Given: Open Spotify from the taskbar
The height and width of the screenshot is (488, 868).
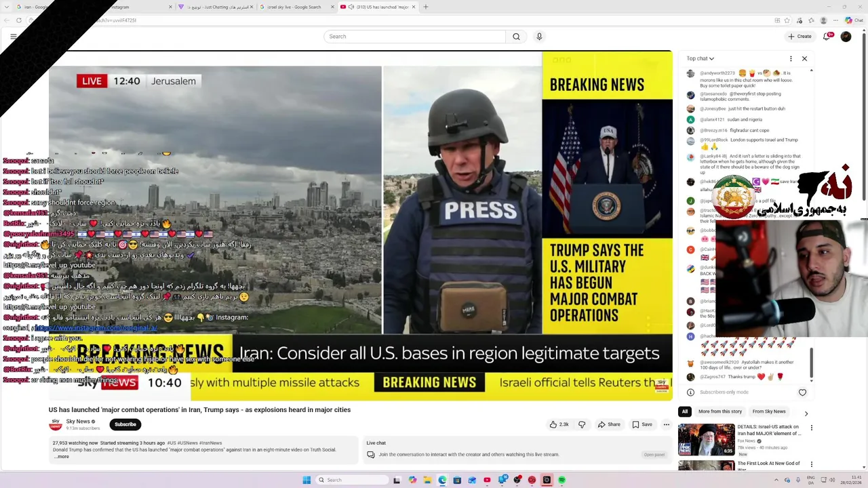Looking at the screenshot, I should 561,480.
